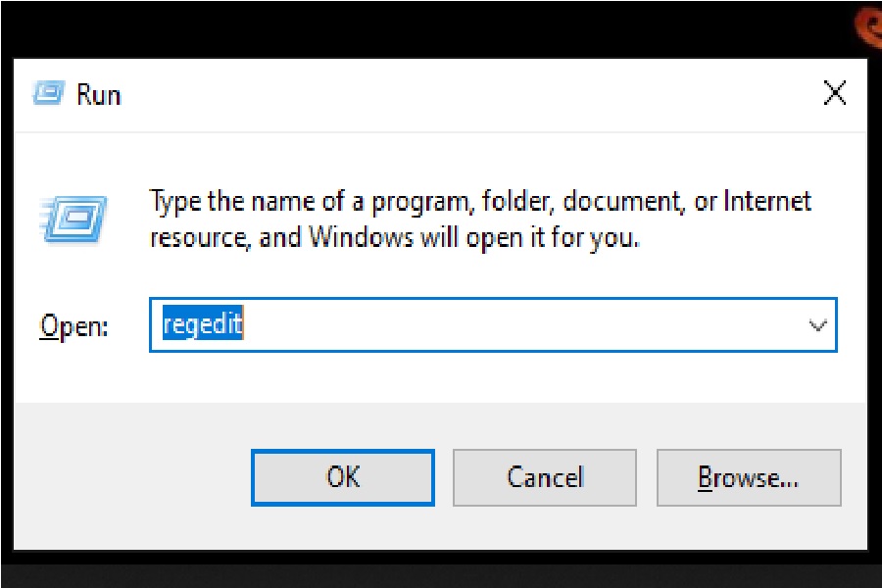This screenshot has width=882, height=588.
Task: Click the small Run icon in title bar
Action: pos(48,94)
